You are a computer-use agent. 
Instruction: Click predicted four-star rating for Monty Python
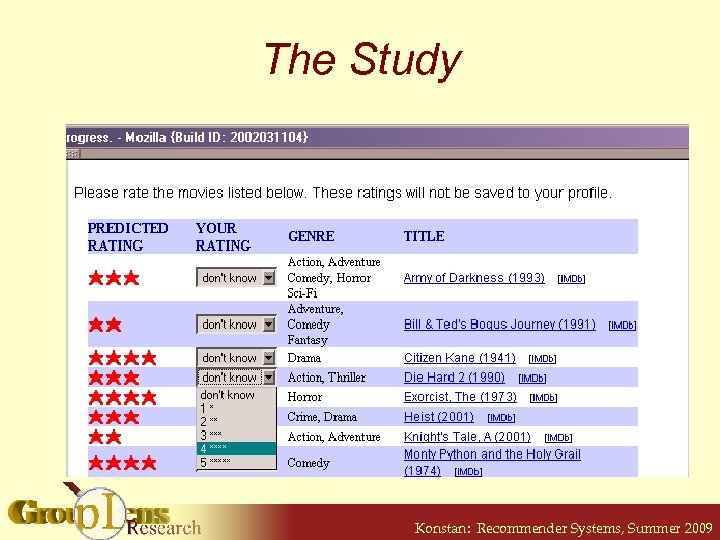pos(122,463)
